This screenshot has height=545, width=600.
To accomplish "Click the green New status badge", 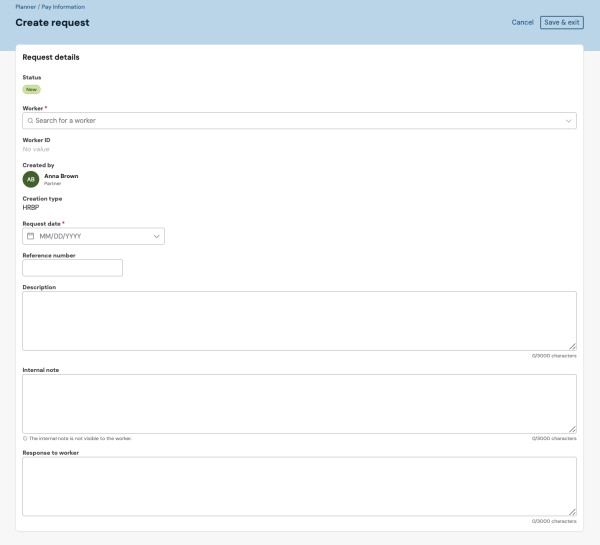I will pyautogui.click(x=32, y=89).
